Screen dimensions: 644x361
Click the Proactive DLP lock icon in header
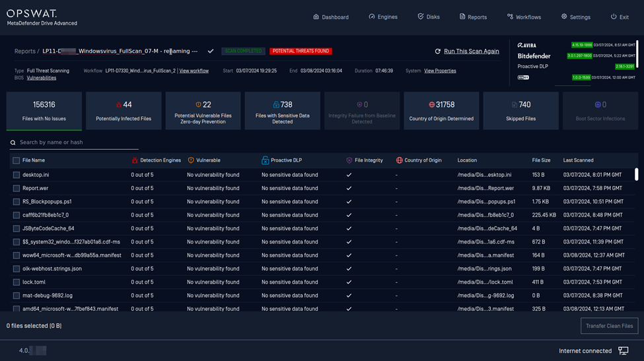click(266, 160)
